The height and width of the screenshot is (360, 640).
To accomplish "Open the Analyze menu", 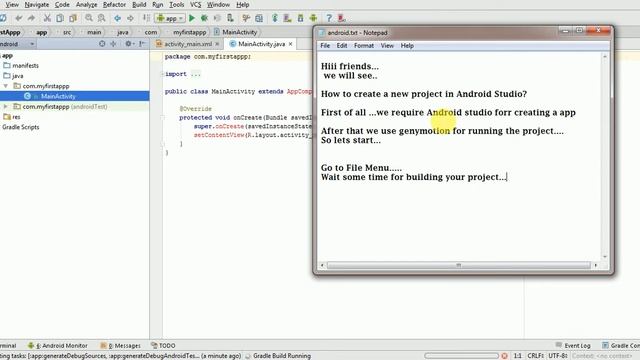I will 87,5.
